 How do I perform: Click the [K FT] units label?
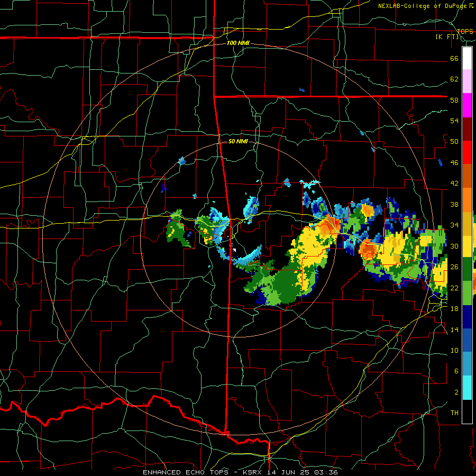pyautogui.click(x=447, y=37)
